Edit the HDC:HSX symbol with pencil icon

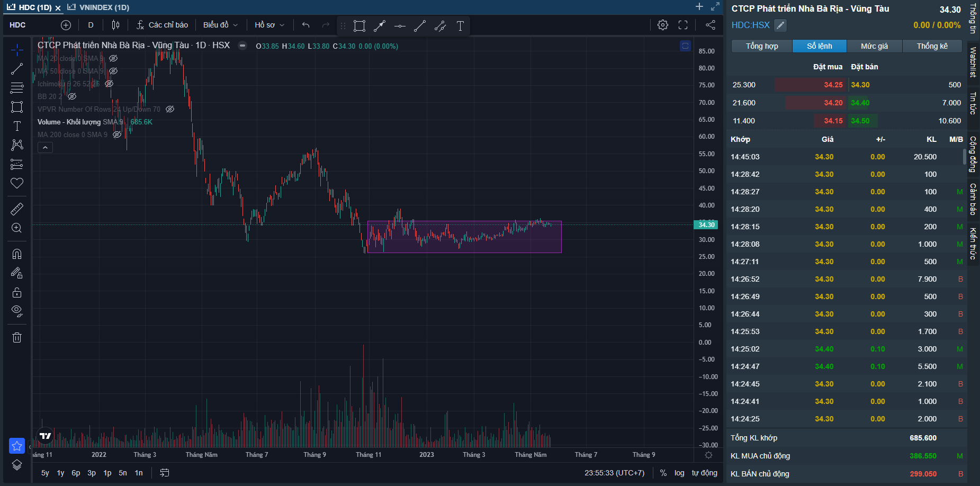tap(780, 25)
